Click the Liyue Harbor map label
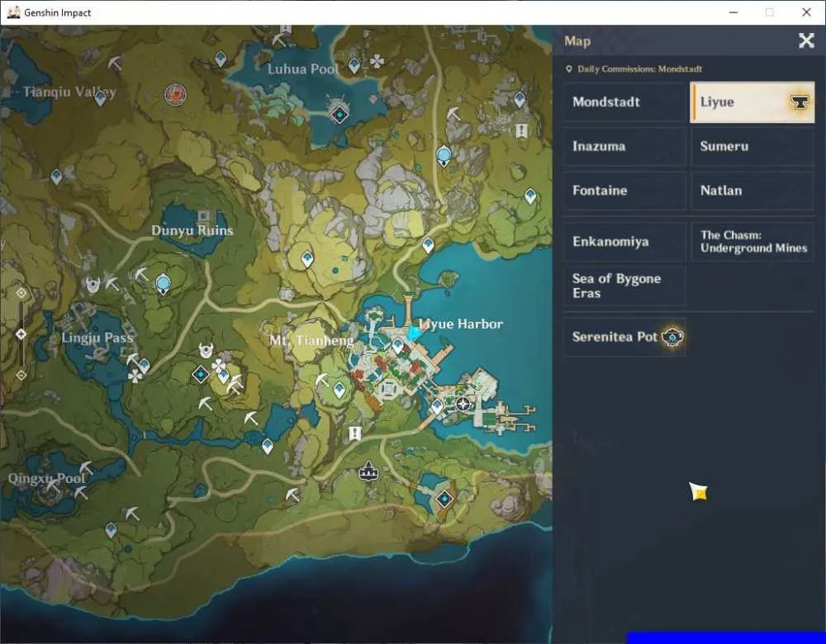Image resolution: width=826 pixels, height=644 pixels. 461,324
